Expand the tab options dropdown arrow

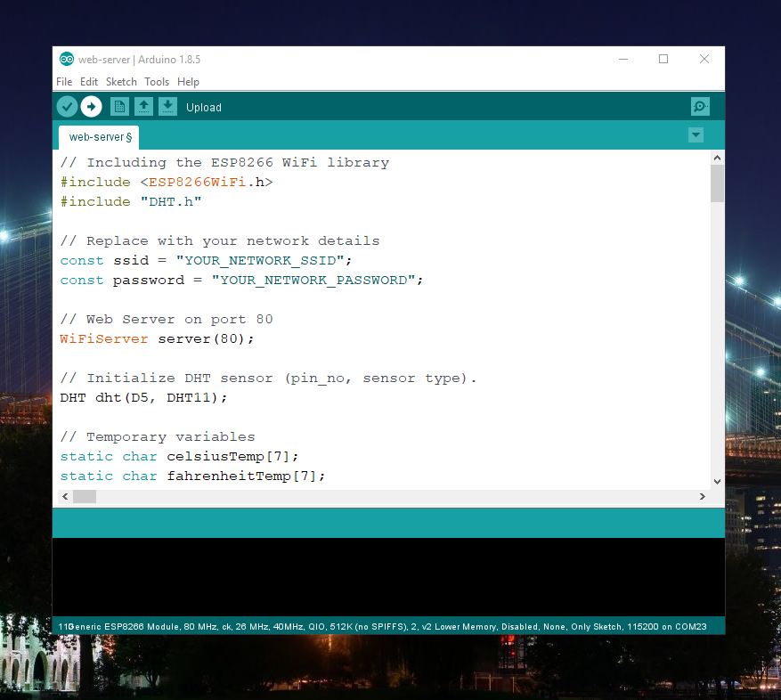pos(696,135)
